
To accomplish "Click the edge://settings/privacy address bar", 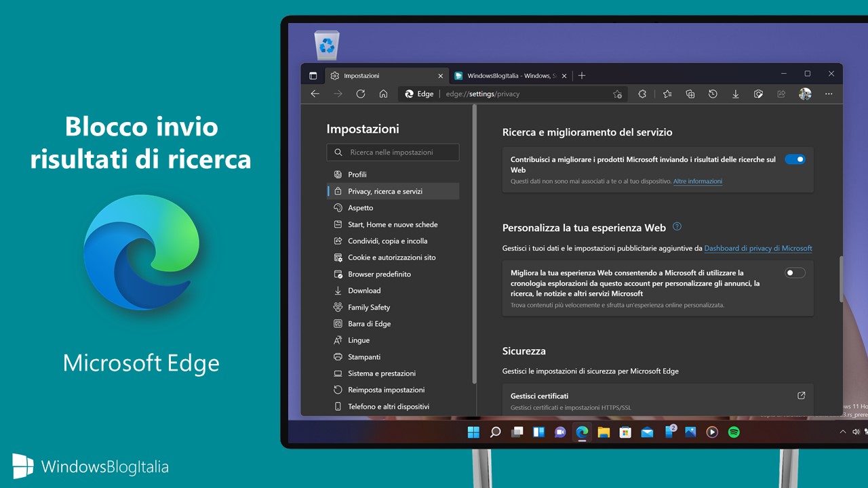I will tap(512, 94).
